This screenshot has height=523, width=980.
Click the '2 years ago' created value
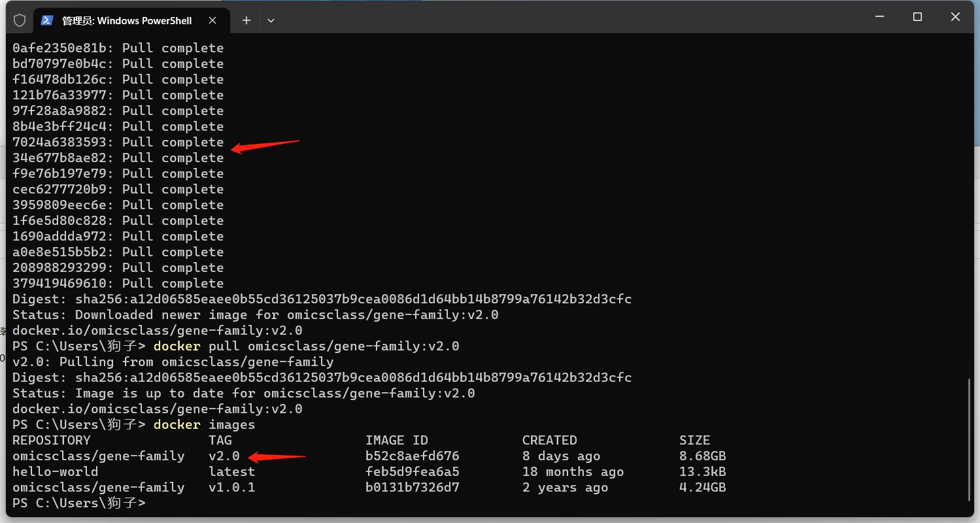coord(566,488)
